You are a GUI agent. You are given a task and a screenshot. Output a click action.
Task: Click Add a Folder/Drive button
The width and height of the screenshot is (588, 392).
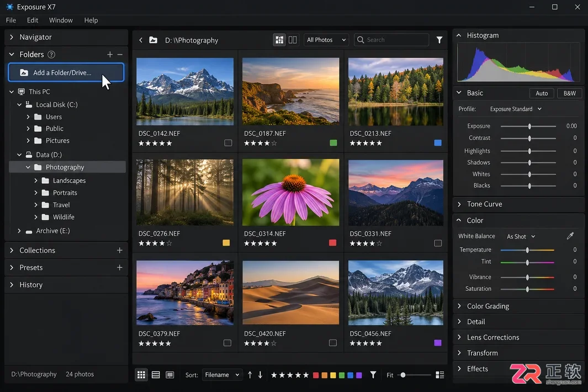[x=66, y=72]
